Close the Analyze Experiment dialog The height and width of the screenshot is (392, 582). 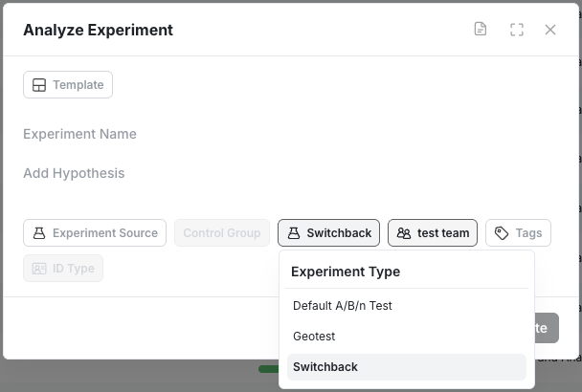click(x=550, y=30)
